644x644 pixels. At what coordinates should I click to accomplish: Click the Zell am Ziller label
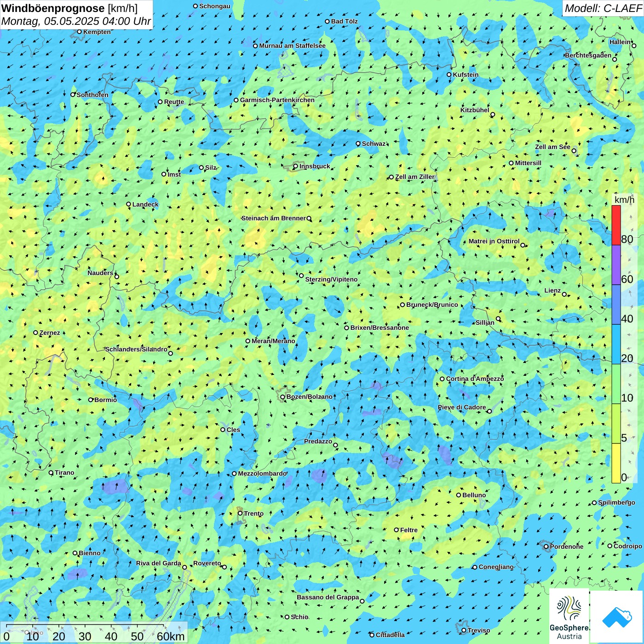(415, 177)
